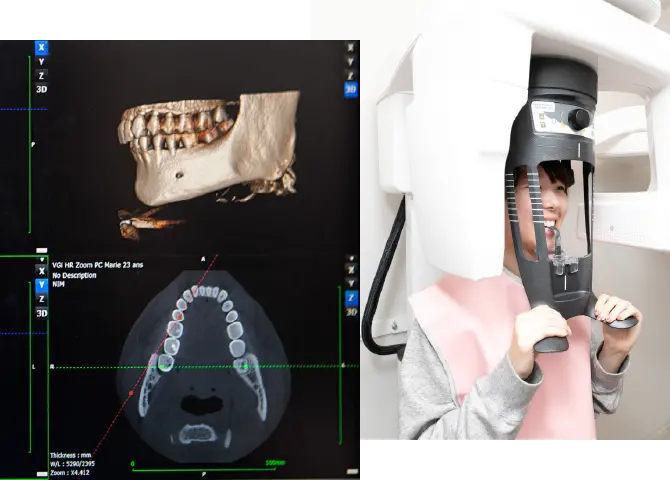Pick Z in the bottom-left view column
670x480 pixels.
click(41, 298)
